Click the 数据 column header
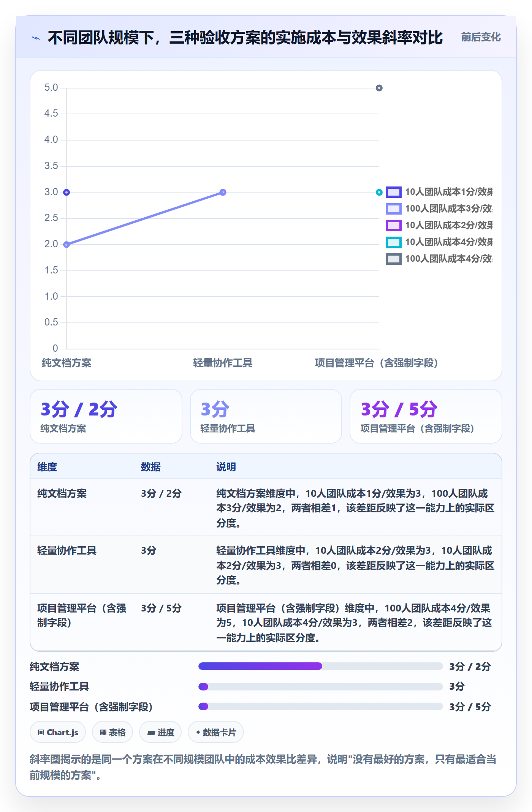Image resolution: width=532 pixels, height=812 pixels. click(x=151, y=467)
